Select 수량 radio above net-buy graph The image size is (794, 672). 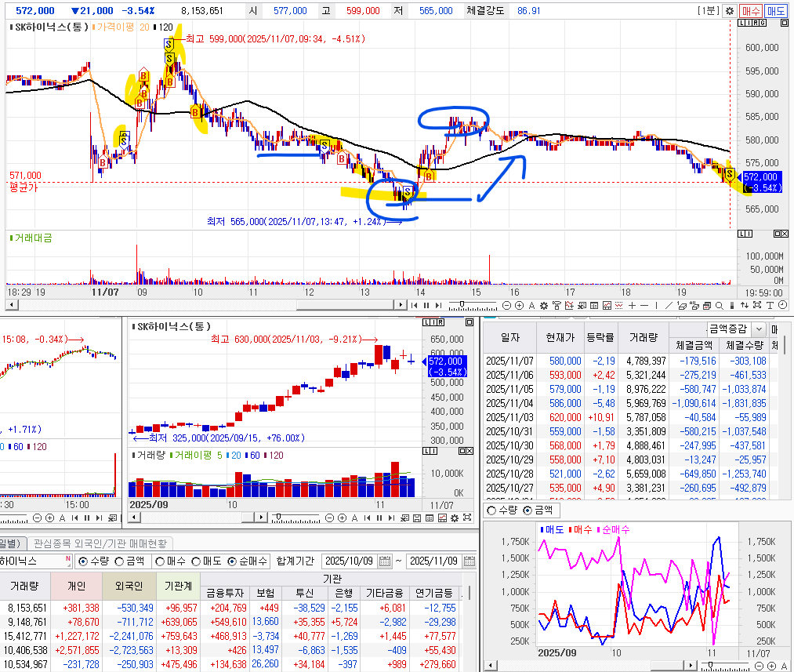[x=491, y=510]
